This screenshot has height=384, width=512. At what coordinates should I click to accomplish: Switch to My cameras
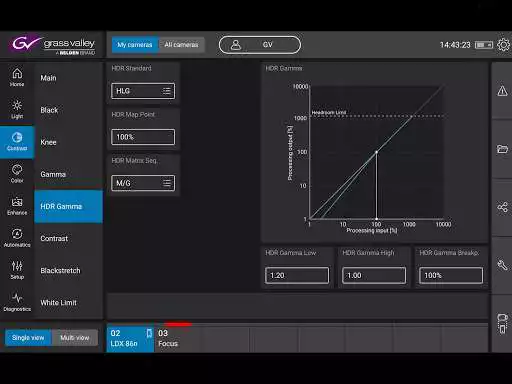(x=135, y=45)
